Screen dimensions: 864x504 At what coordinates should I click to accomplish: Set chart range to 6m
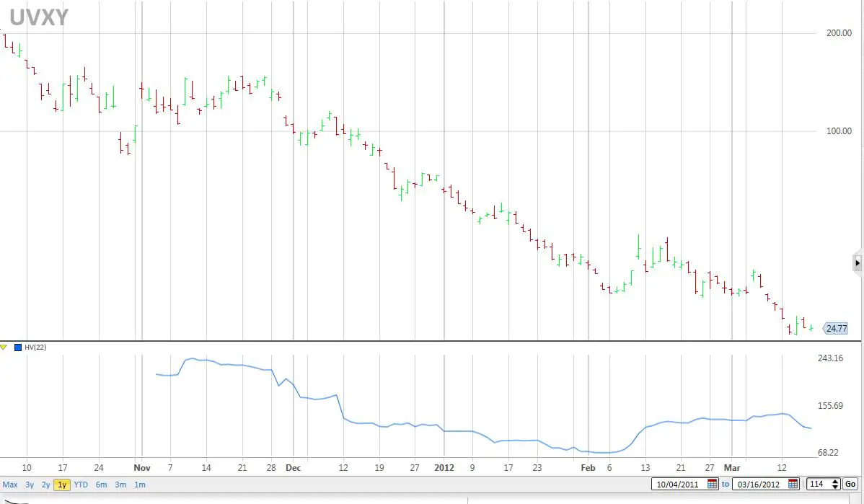point(102,485)
